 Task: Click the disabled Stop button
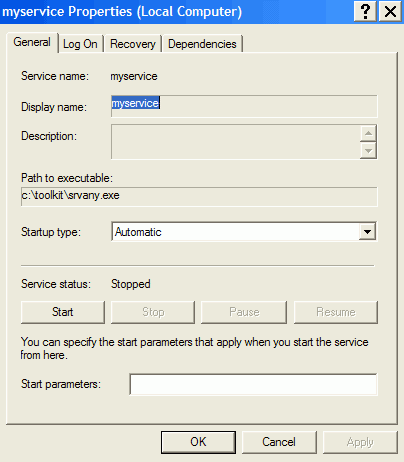153,312
